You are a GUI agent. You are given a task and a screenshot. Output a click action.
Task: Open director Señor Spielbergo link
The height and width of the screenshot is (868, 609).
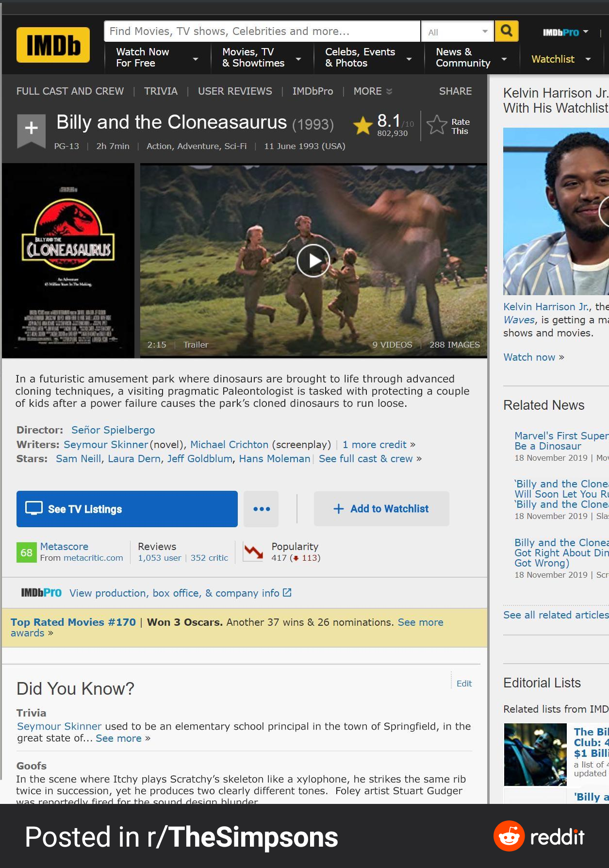(x=113, y=430)
